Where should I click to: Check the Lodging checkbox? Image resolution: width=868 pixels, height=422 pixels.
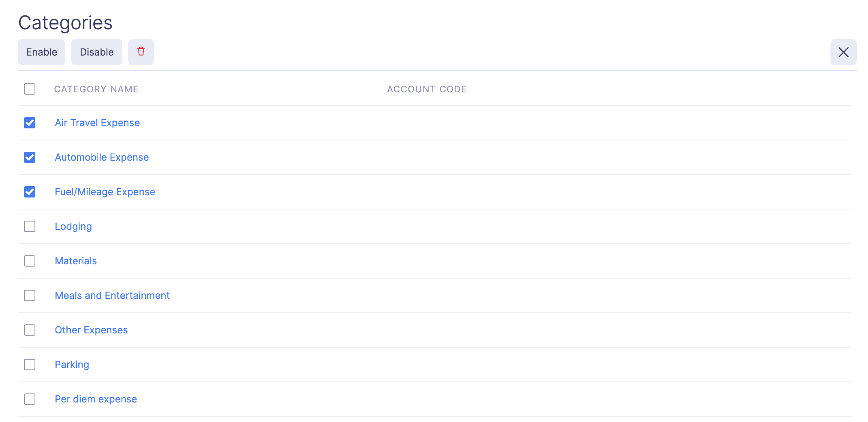[x=29, y=226]
